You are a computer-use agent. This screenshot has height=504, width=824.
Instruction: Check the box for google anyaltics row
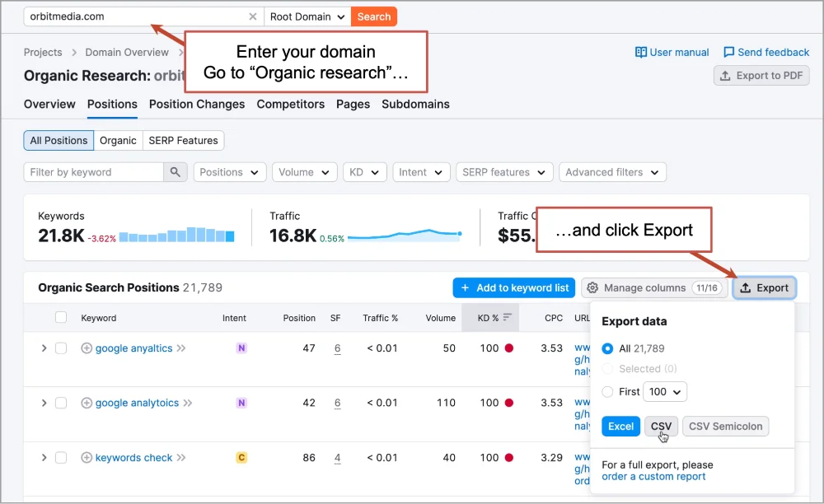(61, 348)
